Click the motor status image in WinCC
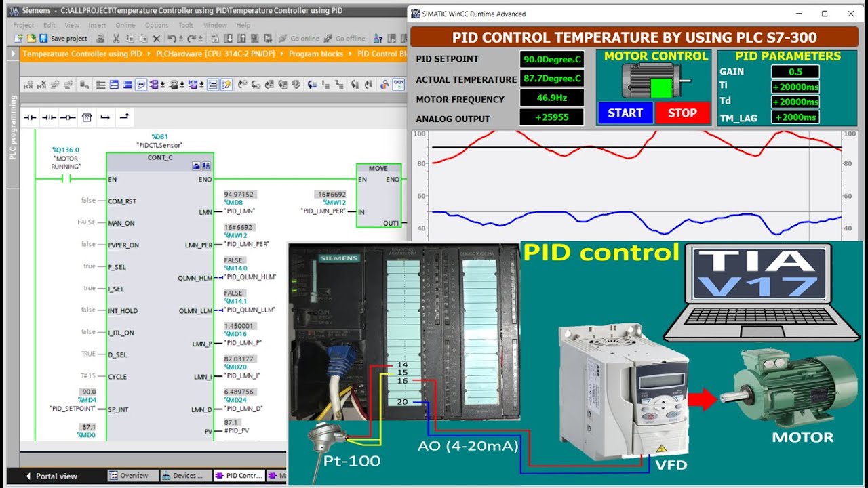Screen dimensions: 868x488 click(656, 81)
